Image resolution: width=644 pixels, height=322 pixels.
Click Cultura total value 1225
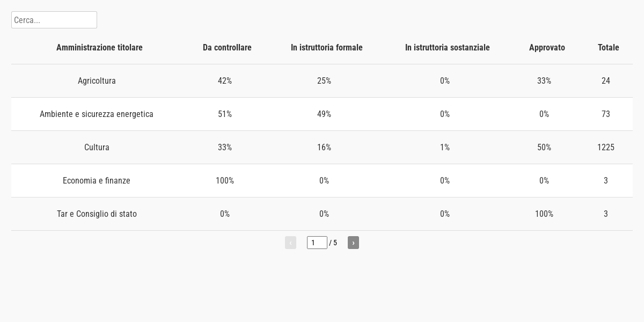(605, 148)
